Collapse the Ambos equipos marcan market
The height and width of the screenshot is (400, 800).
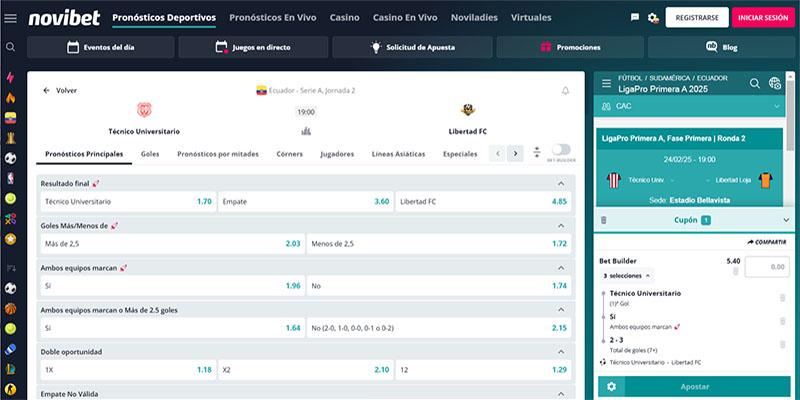point(561,268)
